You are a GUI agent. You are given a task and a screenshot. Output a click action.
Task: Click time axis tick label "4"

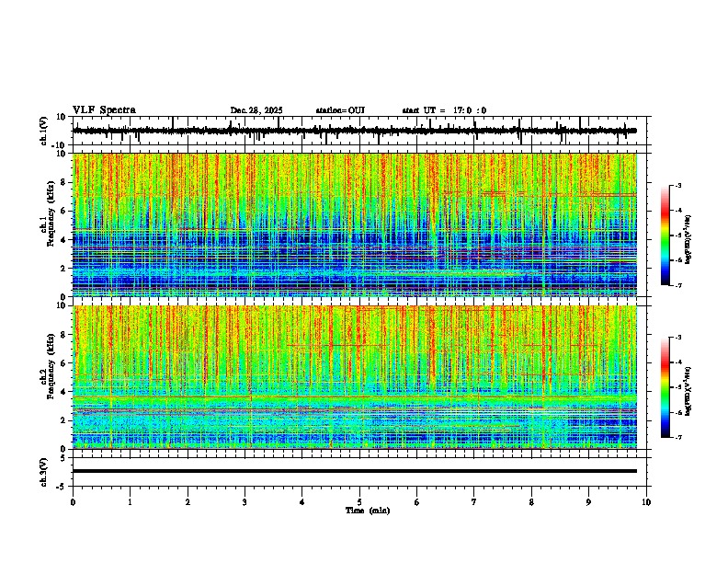pyautogui.click(x=302, y=502)
